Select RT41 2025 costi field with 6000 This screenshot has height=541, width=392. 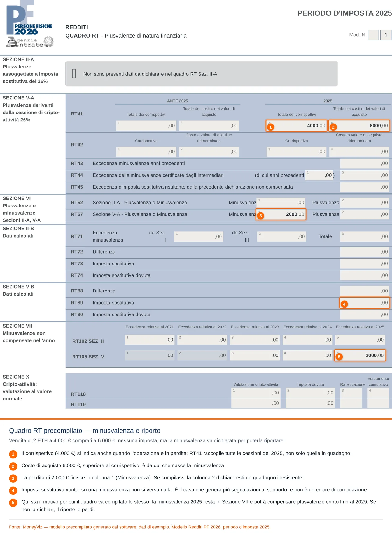click(359, 126)
